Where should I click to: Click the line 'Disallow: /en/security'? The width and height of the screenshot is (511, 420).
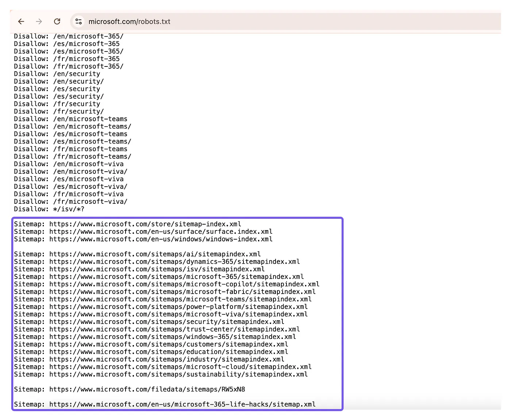[x=57, y=74]
